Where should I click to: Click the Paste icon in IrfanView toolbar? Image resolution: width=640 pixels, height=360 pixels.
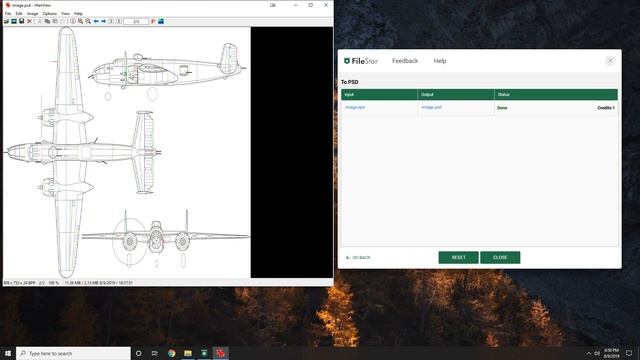pyautogui.click(x=55, y=21)
